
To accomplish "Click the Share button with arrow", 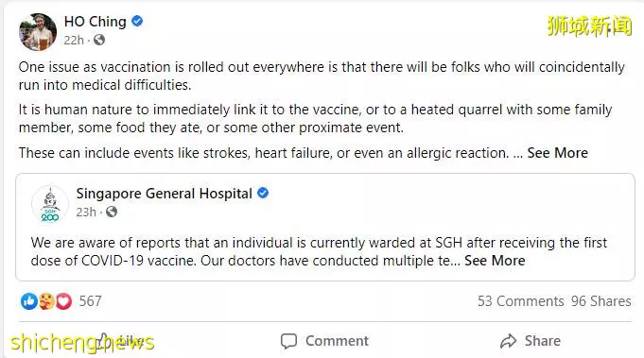I will coord(531,341).
